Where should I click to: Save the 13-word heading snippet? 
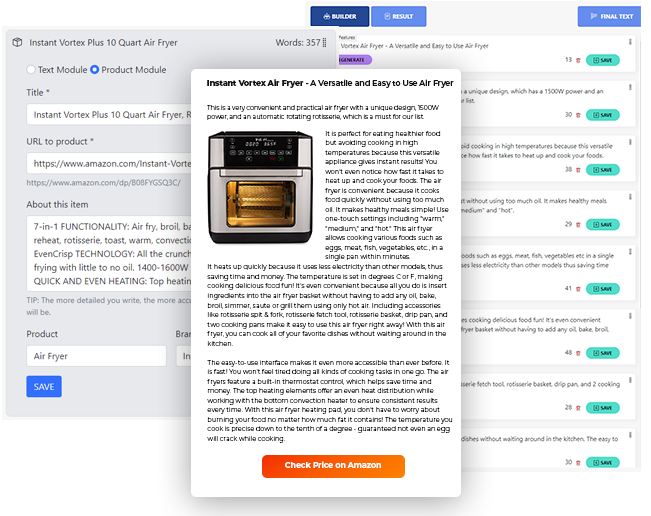point(602,60)
